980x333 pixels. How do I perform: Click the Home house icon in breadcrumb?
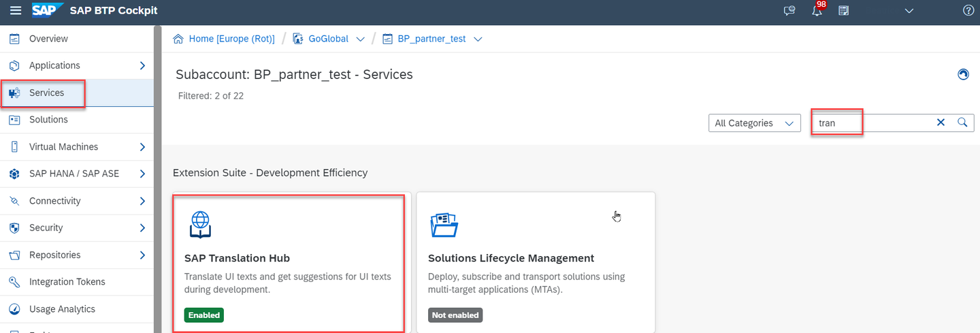pyautogui.click(x=178, y=39)
